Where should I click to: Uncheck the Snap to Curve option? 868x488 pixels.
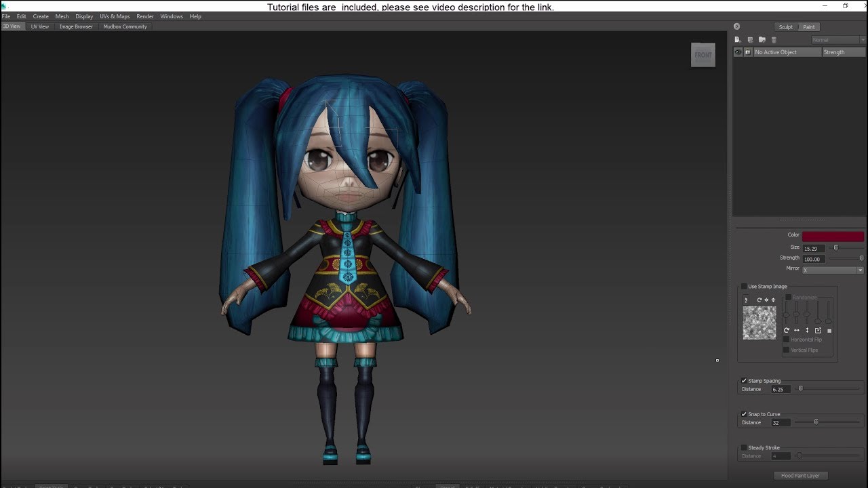744,413
